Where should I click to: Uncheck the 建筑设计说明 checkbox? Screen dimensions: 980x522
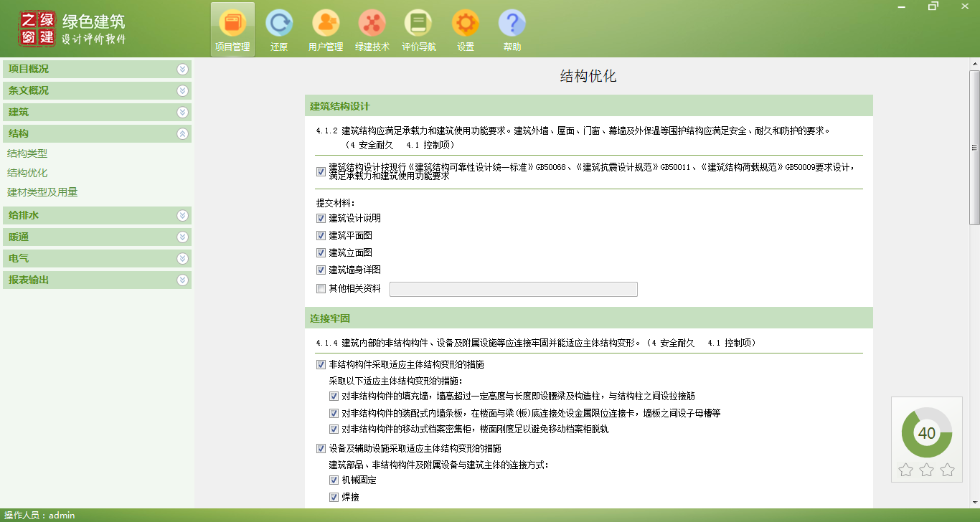pyautogui.click(x=320, y=218)
